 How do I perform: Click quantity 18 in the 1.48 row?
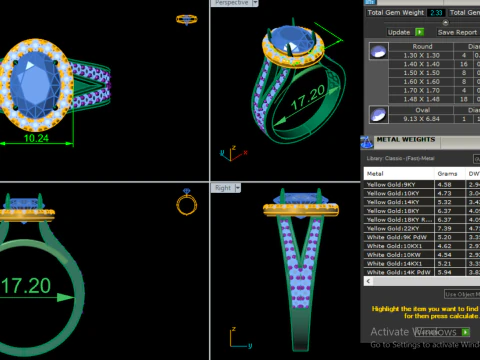coord(464,99)
